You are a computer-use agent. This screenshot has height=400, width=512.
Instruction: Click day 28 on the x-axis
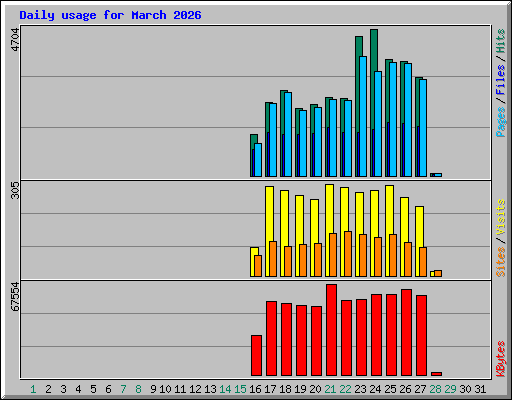point(435,389)
